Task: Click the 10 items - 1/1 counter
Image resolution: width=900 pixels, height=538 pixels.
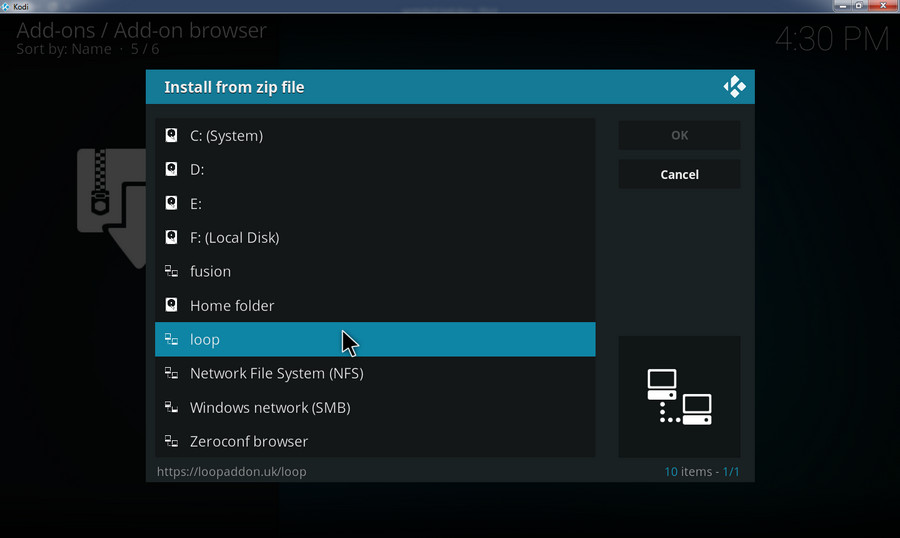Action: (x=701, y=471)
